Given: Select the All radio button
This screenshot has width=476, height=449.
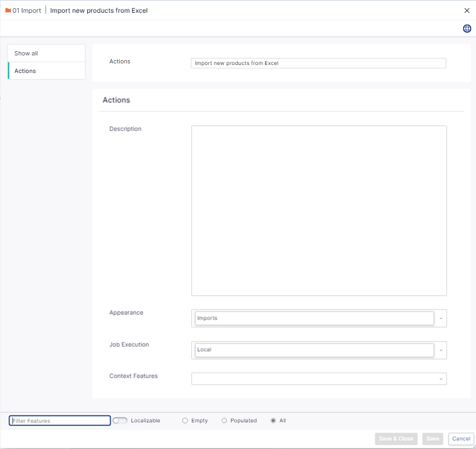Looking at the screenshot, I should pyautogui.click(x=273, y=420).
